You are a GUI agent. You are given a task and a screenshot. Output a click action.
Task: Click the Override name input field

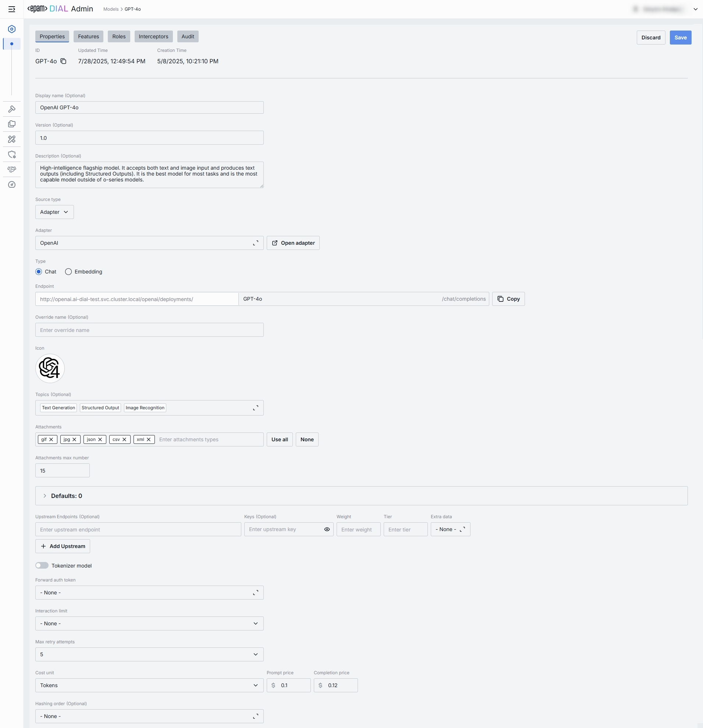click(x=149, y=330)
